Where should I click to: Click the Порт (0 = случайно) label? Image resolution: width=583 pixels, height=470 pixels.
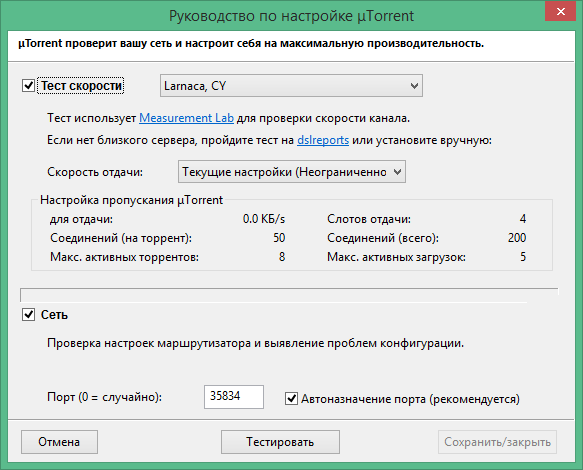(104, 397)
